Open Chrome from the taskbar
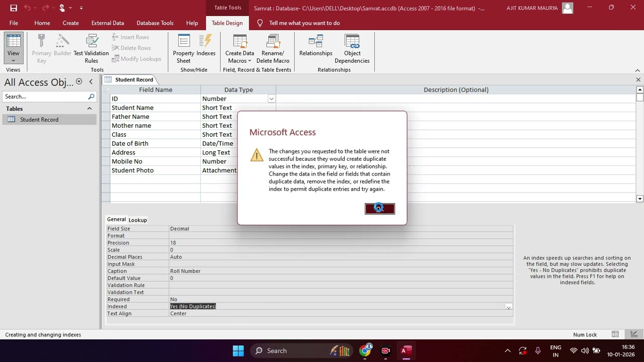Screen dimensions: 644x362 click(x=365, y=350)
